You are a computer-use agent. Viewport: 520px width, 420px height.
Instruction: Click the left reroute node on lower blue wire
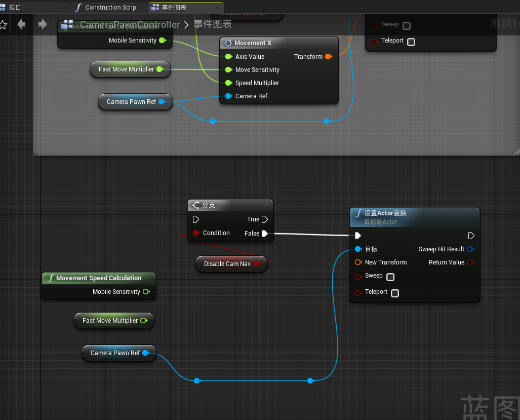coord(196,381)
